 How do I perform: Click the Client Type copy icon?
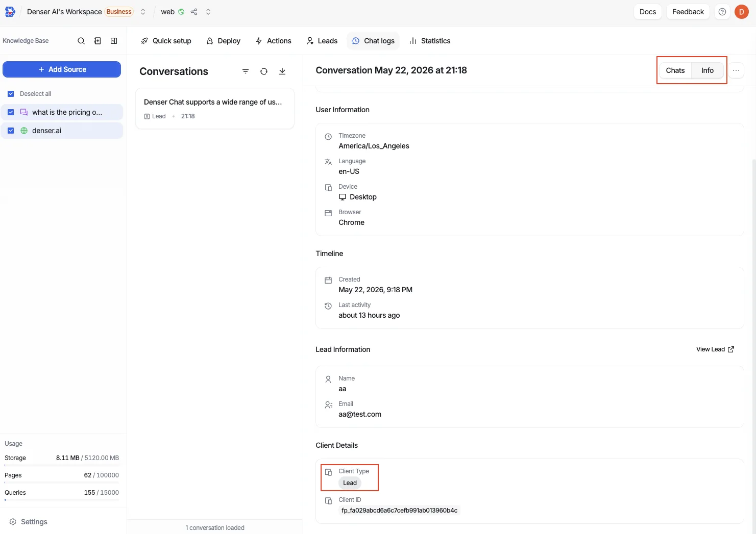(x=328, y=472)
